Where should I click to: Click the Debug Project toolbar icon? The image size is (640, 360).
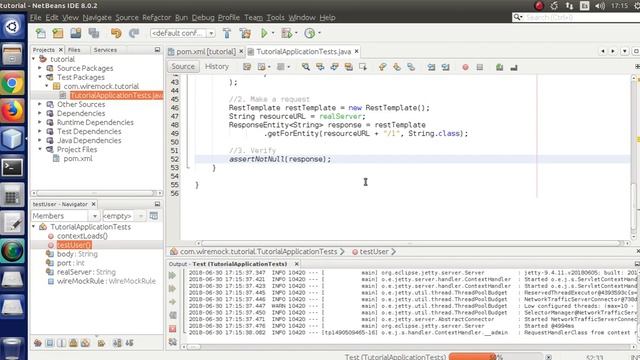pos(287,33)
